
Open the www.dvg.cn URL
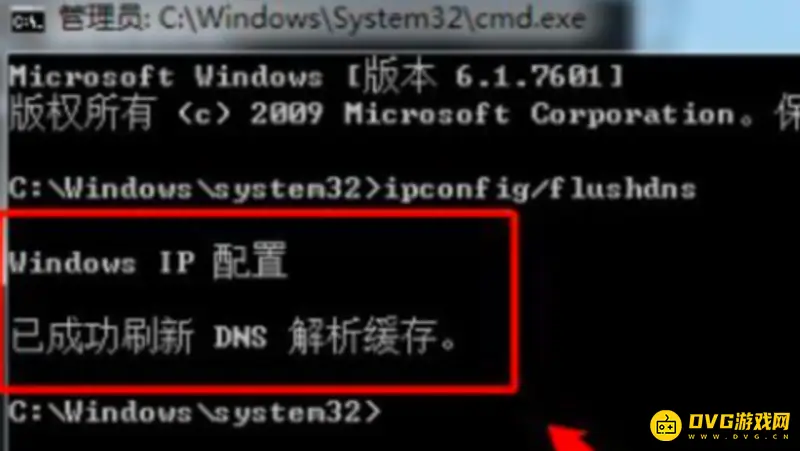739,437
